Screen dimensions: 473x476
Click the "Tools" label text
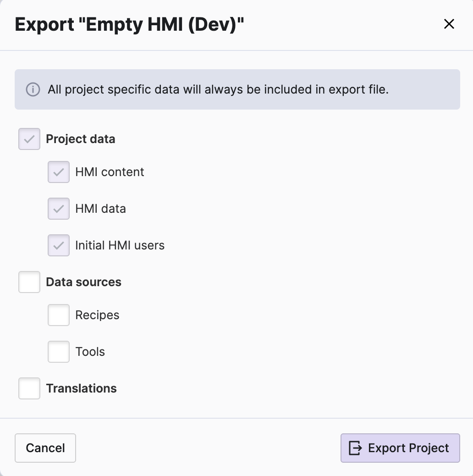pos(90,352)
